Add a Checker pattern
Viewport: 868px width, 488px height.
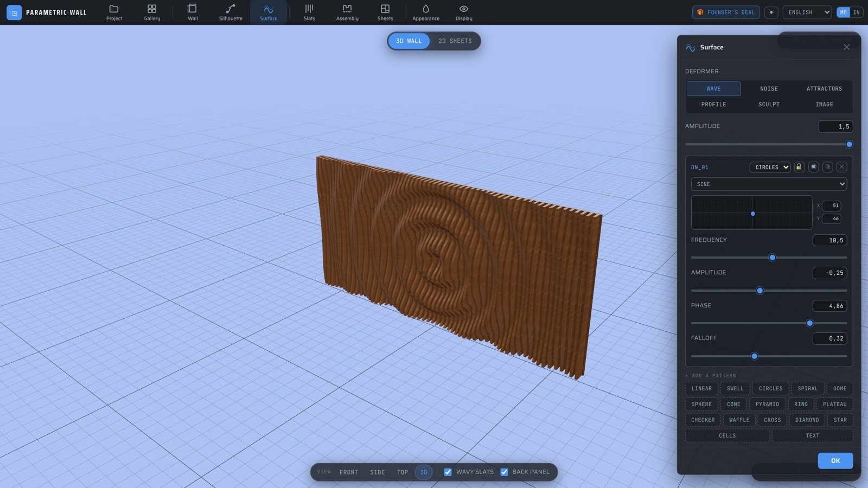[703, 420]
